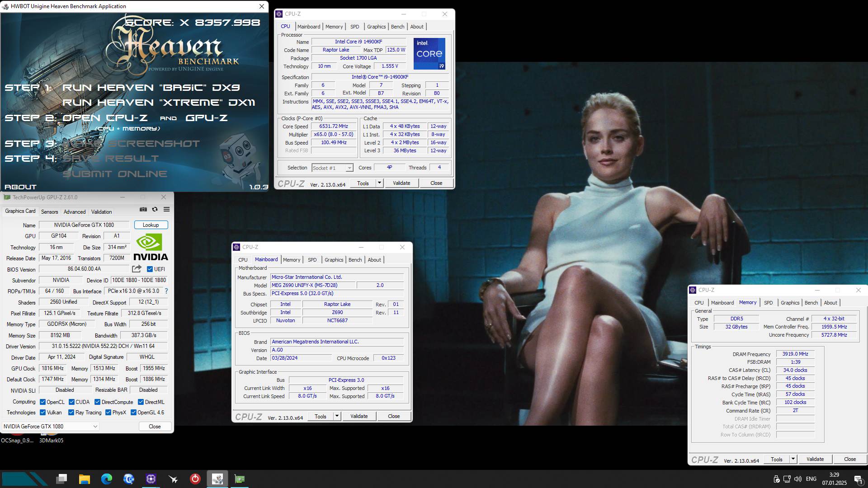Take GPU-Z screenshot with camera icon

tap(143, 209)
